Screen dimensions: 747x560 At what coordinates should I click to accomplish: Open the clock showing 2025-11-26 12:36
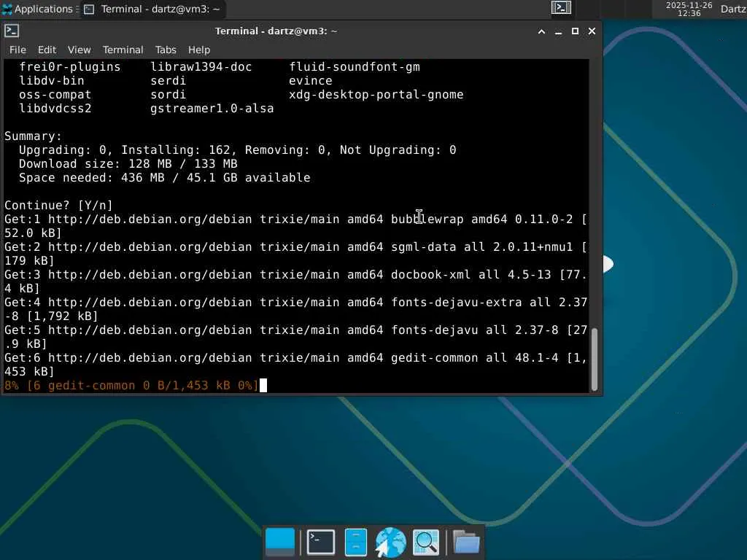click(x=689, y=9)
